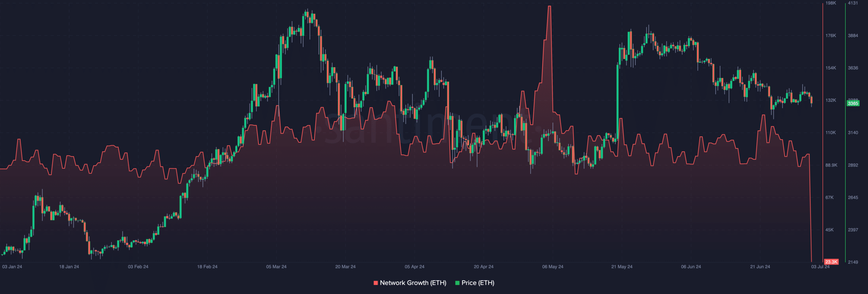Click the Network Growth (ETH) legend label
This screenshot has height=294, width=868.
pos(413,283)
